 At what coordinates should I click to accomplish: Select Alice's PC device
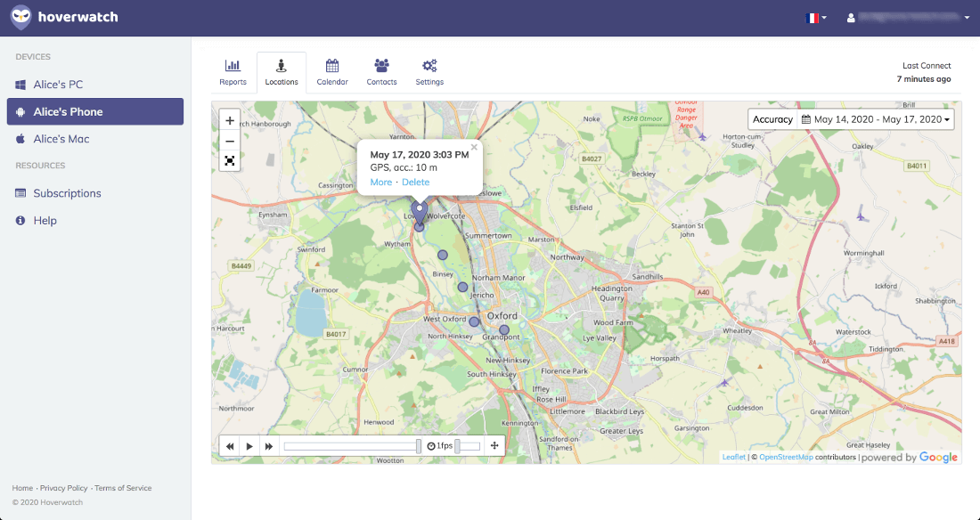[x=58, y=85]
